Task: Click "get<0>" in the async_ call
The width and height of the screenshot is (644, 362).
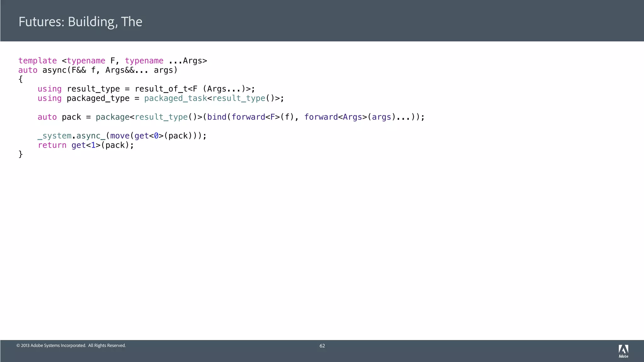Action: [149, 136]
